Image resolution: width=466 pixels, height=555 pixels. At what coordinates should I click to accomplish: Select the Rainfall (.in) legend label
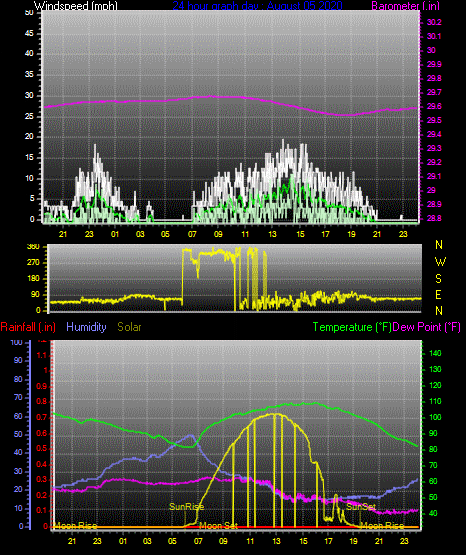[x=28, y=327]
